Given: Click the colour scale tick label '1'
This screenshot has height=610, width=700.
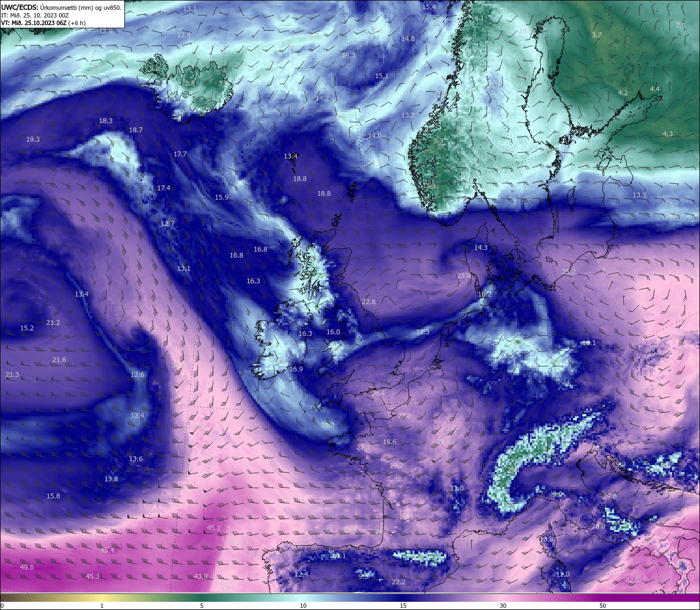Looking at the screenshot, I should tap(102, 606).
